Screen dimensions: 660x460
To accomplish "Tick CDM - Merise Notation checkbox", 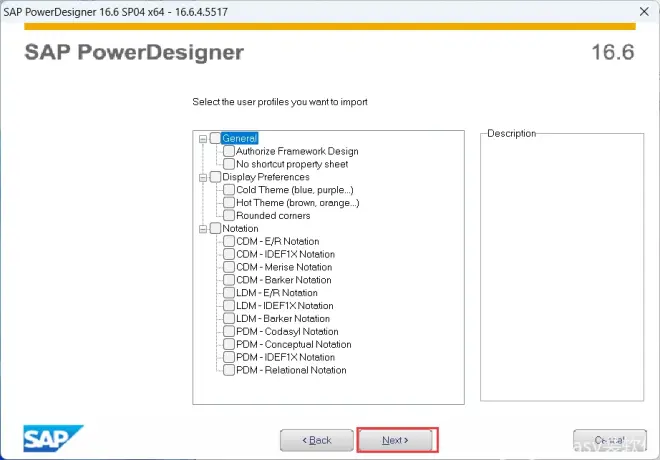I will [229, 267].
